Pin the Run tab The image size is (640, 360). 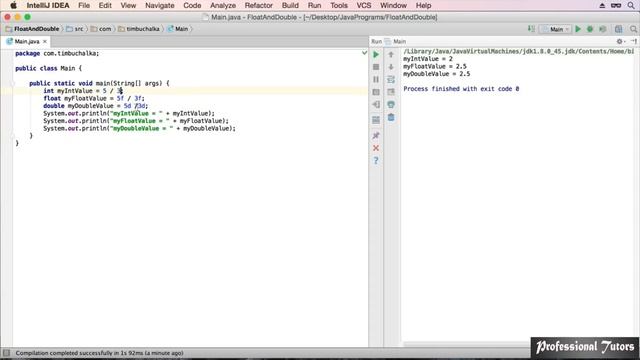coord(376,136)
